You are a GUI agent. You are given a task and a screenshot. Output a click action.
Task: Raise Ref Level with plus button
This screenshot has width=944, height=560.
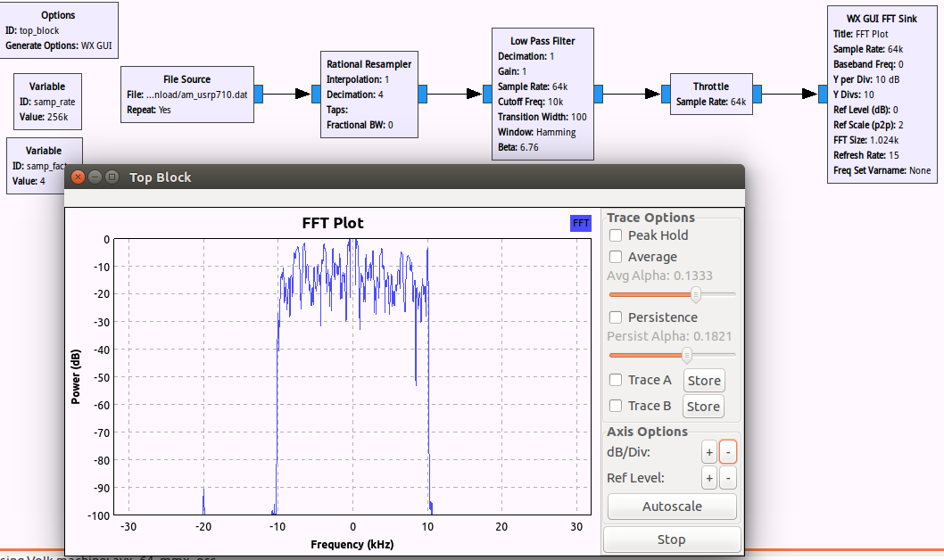(709, 479)
